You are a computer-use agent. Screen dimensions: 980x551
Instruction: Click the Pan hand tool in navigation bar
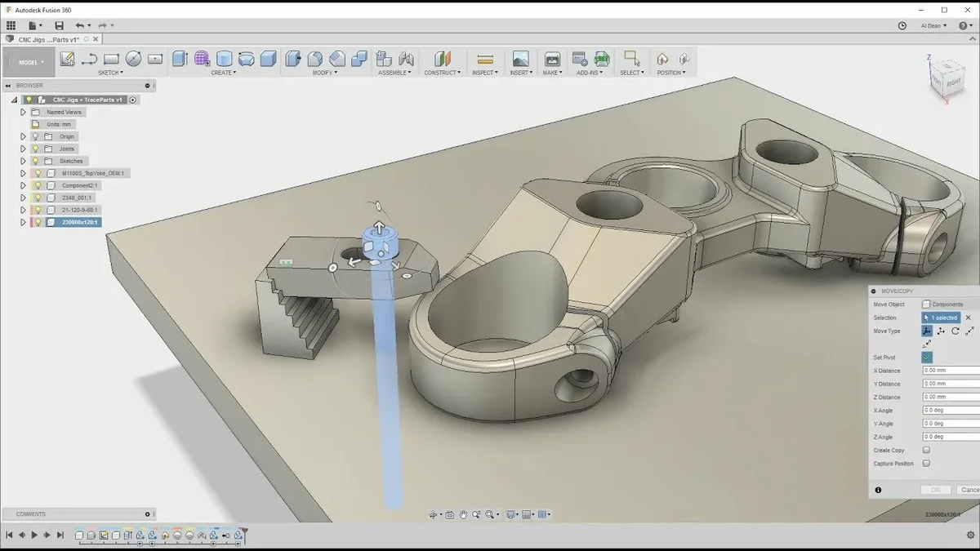[463, 514]
